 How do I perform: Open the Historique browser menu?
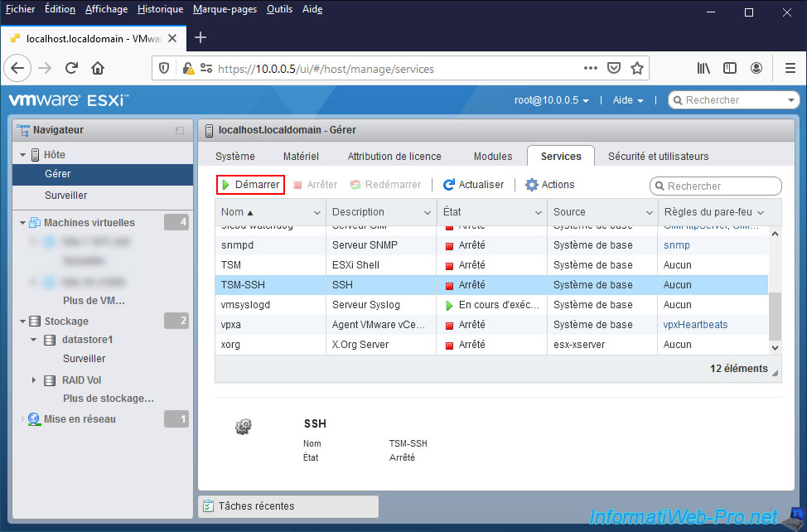[x=160, y=9]
